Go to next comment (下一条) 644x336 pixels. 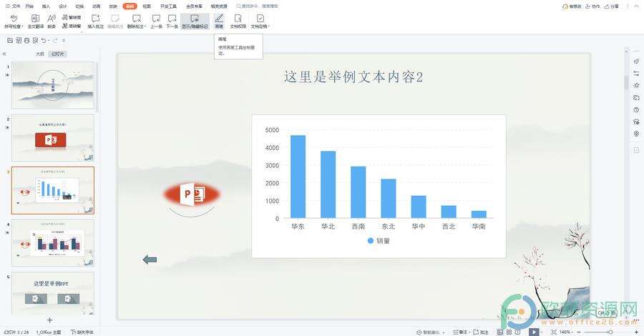click(172, 21)
